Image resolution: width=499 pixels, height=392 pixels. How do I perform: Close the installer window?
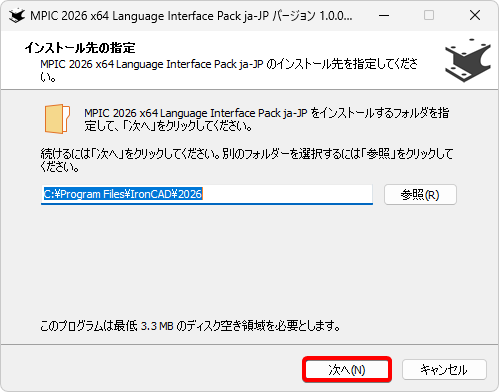475,15
